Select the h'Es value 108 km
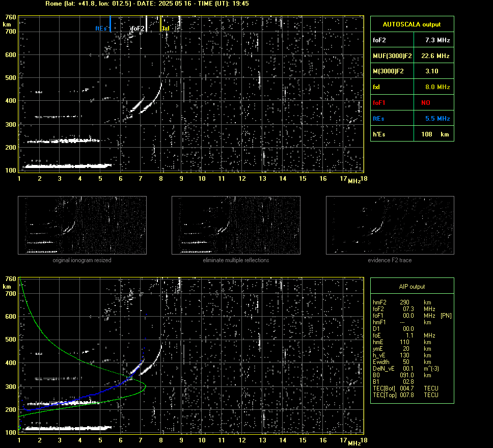 435,134
